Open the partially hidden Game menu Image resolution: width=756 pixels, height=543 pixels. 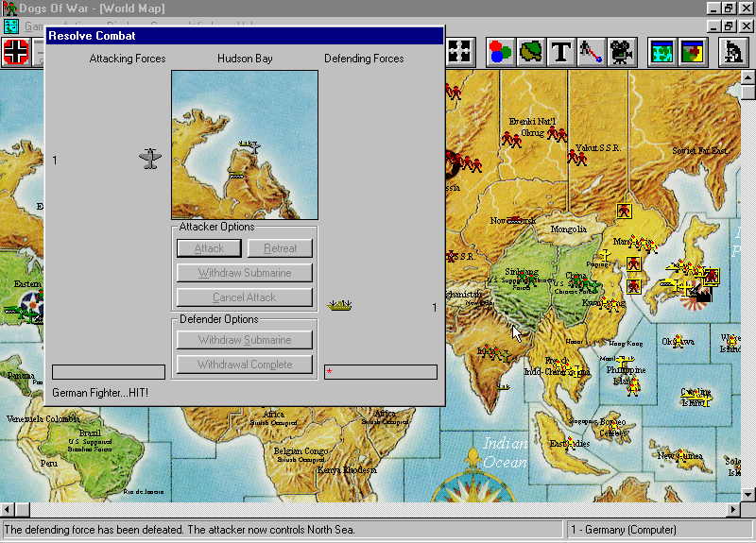(x=34, y=26)
